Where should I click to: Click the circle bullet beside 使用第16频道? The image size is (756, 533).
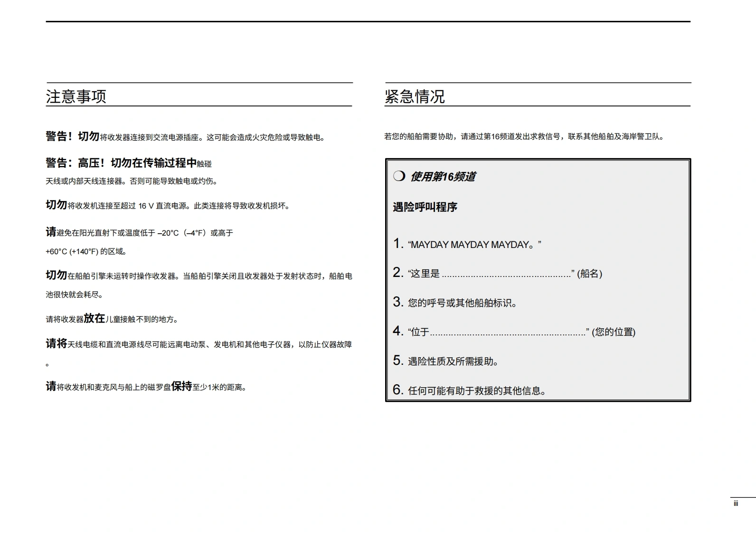coord(399,176)
